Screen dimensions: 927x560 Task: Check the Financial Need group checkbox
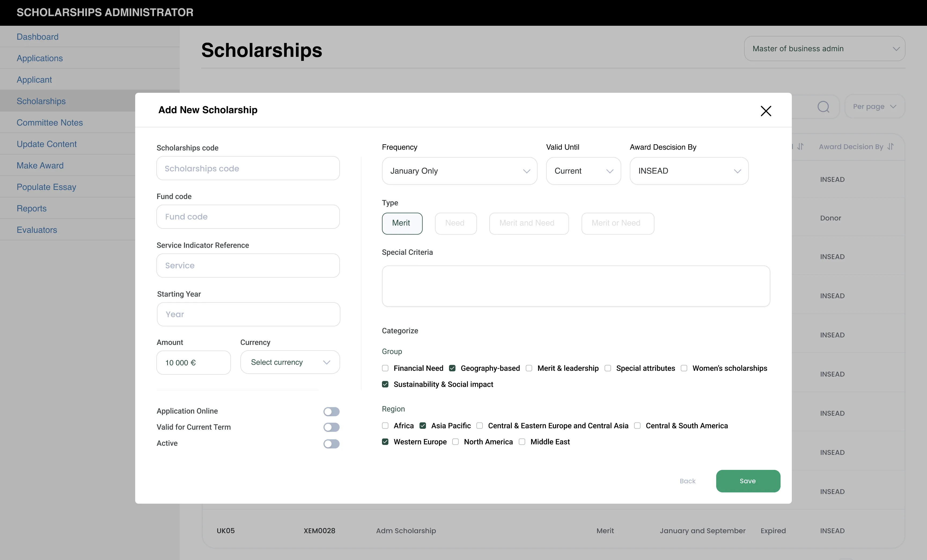pos(385,368)
